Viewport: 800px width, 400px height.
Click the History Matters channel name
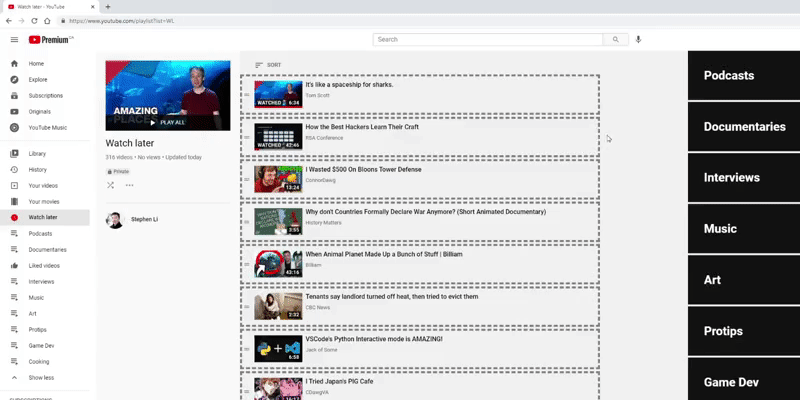point(323,222)
